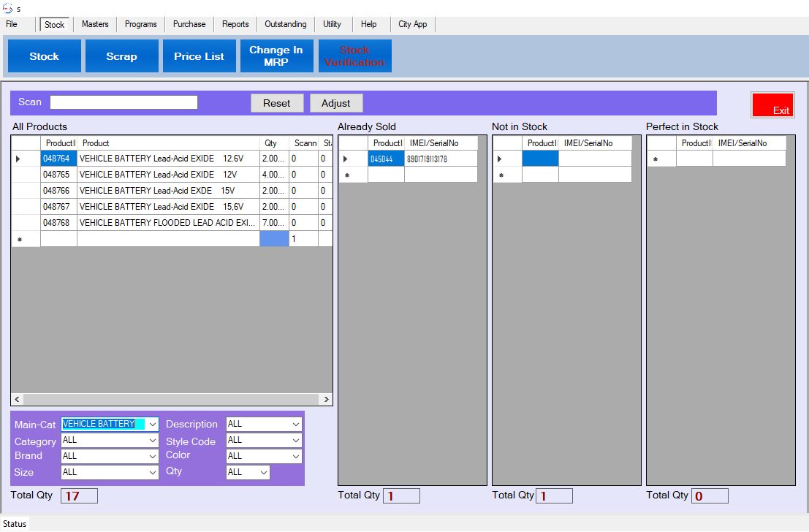Select the Stock Verification button
The height and width of the screenshot is (532, 809).
click(354, 56)
